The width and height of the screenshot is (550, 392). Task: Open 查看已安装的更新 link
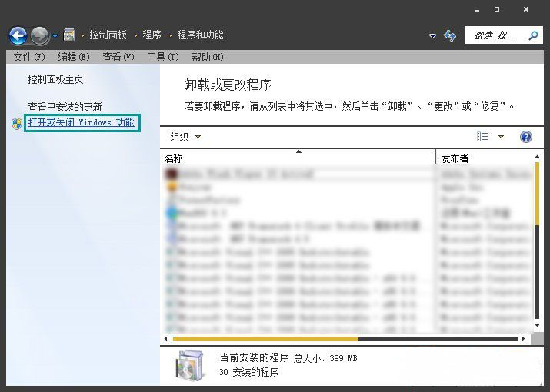tap(65, 107)
